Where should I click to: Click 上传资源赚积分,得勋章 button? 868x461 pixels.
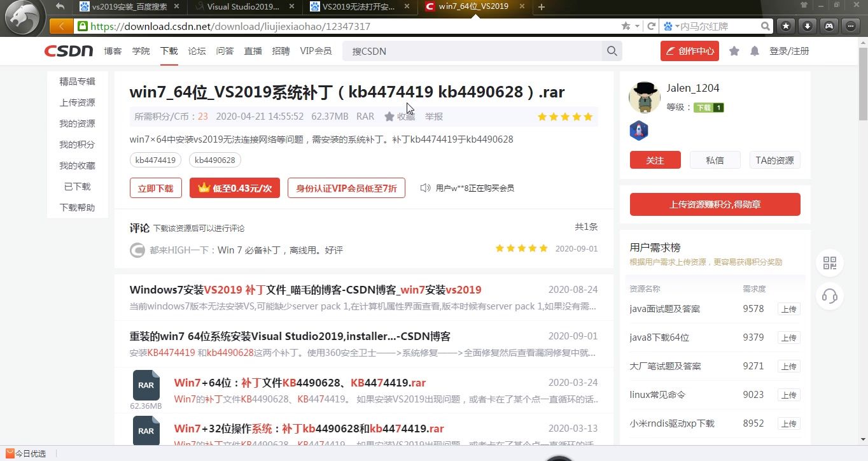coord(715,204)
